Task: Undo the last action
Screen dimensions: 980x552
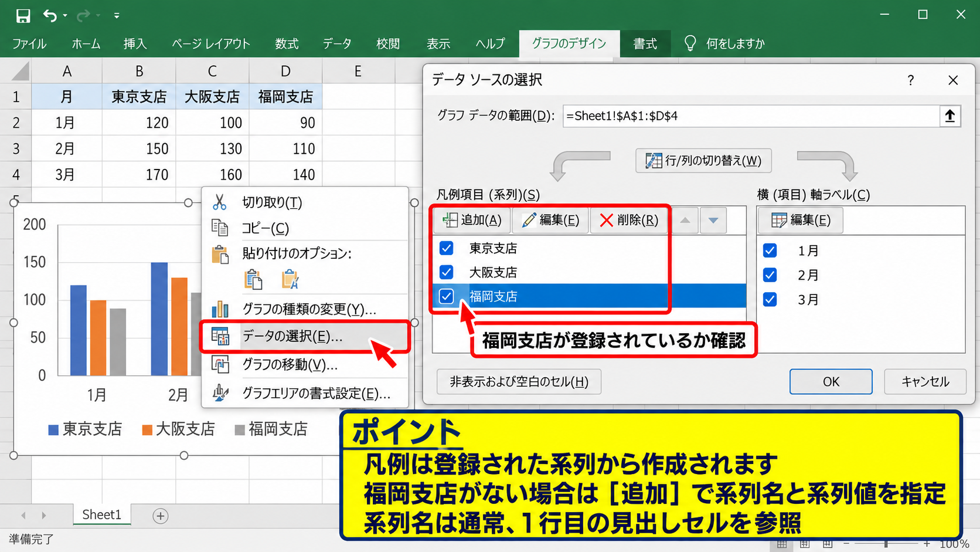Action: click(x=50, y=15)
